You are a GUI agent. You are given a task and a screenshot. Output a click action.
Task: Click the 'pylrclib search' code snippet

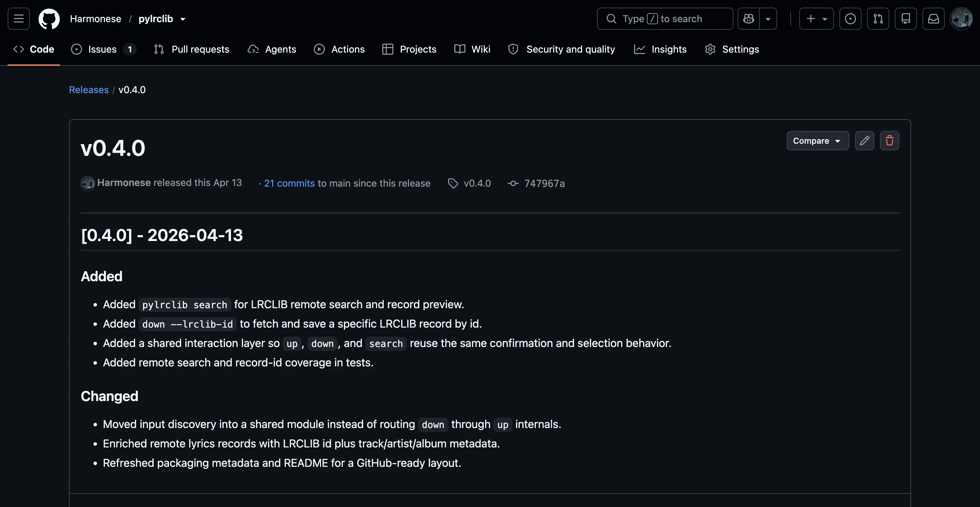[185, 305]
